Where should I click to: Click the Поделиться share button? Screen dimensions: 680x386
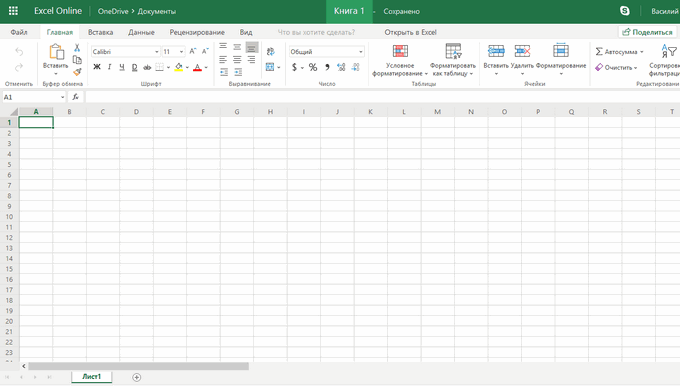click(647, 32)
